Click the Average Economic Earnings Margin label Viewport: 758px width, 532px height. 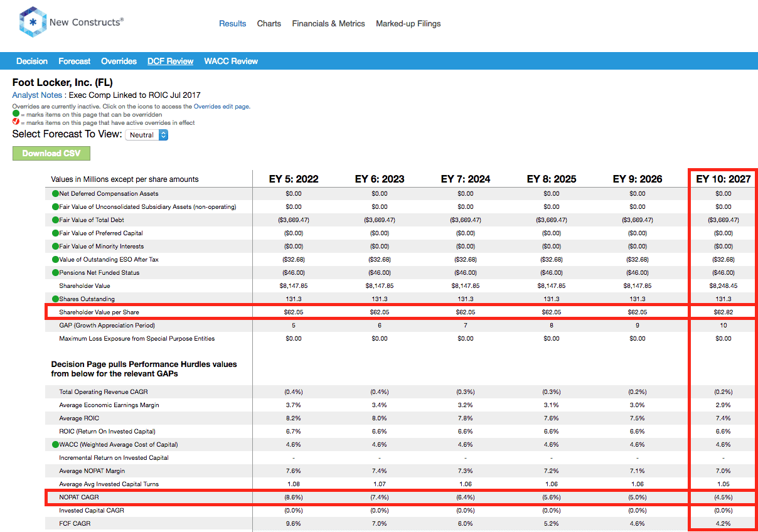109,405
